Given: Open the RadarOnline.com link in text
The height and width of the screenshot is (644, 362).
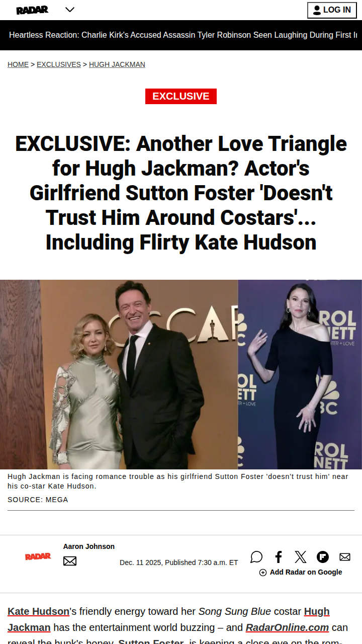Looking at the screenshot, I should [x=287, y=627].
